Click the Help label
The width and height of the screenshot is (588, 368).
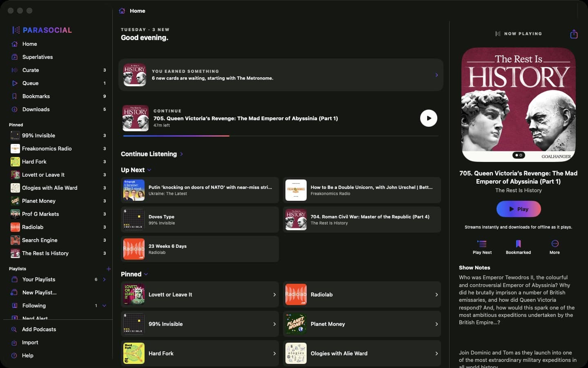pos(28,355)
